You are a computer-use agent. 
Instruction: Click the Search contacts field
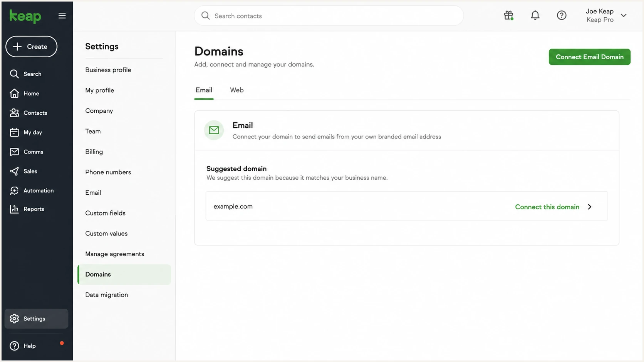[329, 16]
